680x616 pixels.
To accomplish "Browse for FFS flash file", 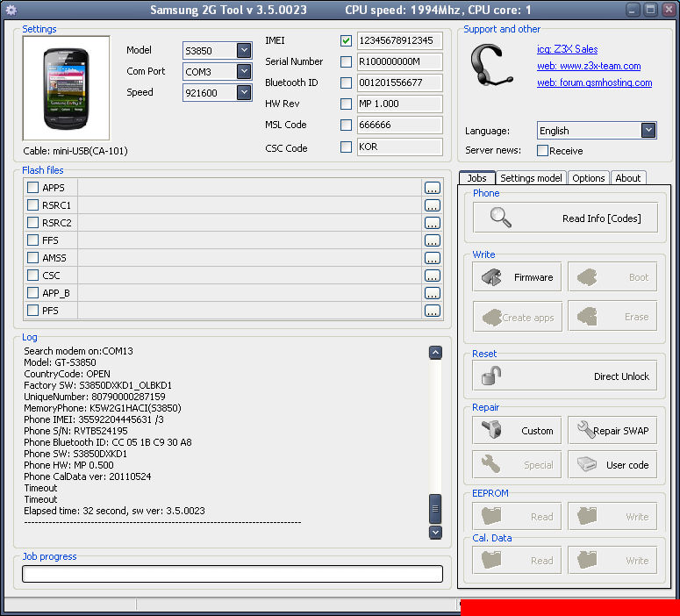I will click(433, 240).
